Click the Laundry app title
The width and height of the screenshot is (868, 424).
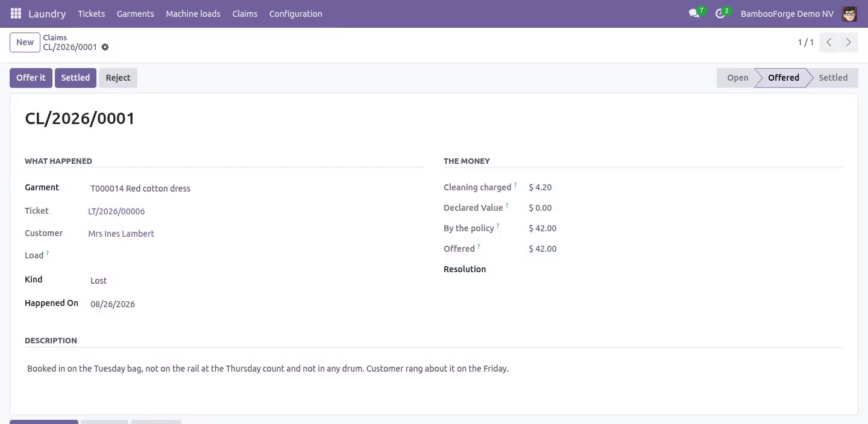pyautogui.click(x=47, y=13)
